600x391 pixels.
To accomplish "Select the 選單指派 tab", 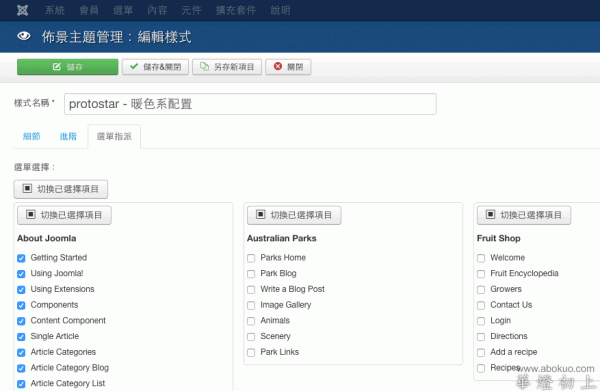I will tap(114, 136).
